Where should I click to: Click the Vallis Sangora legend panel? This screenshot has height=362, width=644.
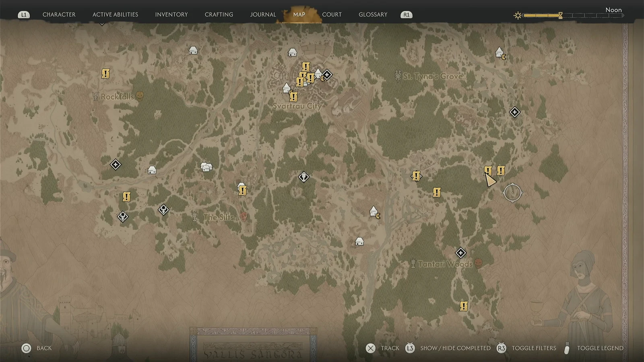[x=253, y=344]
